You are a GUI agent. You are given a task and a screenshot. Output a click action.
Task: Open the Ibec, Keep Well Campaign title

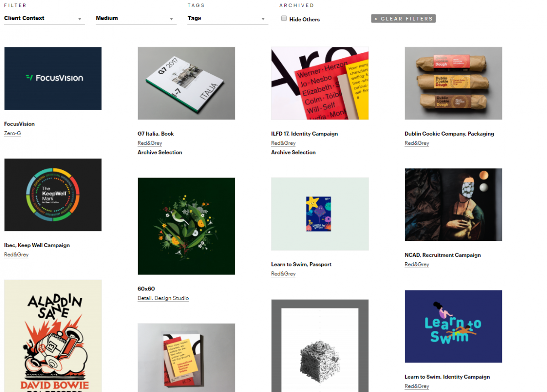(x=37, y=245)
